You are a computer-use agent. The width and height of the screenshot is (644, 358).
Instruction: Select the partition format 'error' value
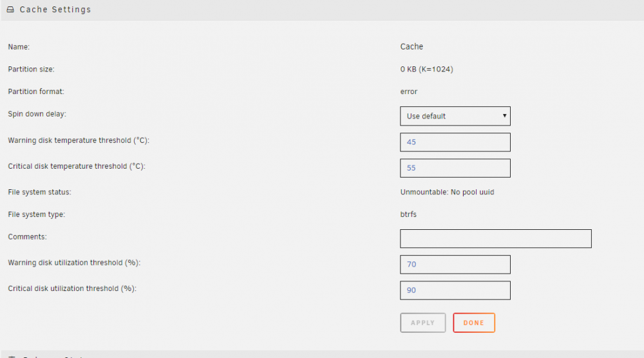coord(409,91)
